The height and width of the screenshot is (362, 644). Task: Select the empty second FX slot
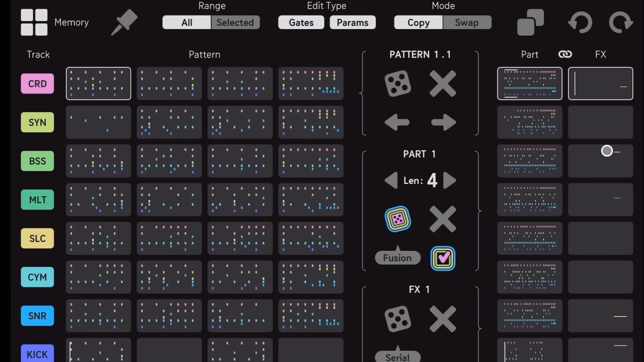click(x=600, y=122)
